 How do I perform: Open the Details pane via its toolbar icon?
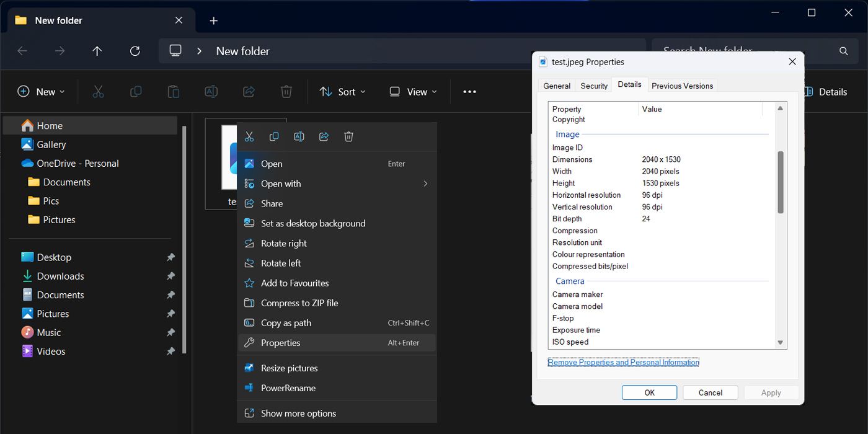[826, 91]
